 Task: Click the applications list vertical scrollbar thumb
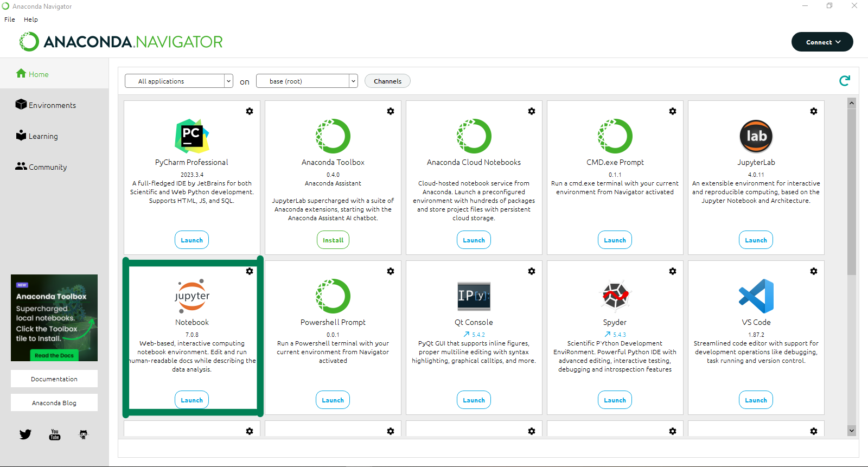(x=852, y=191)
